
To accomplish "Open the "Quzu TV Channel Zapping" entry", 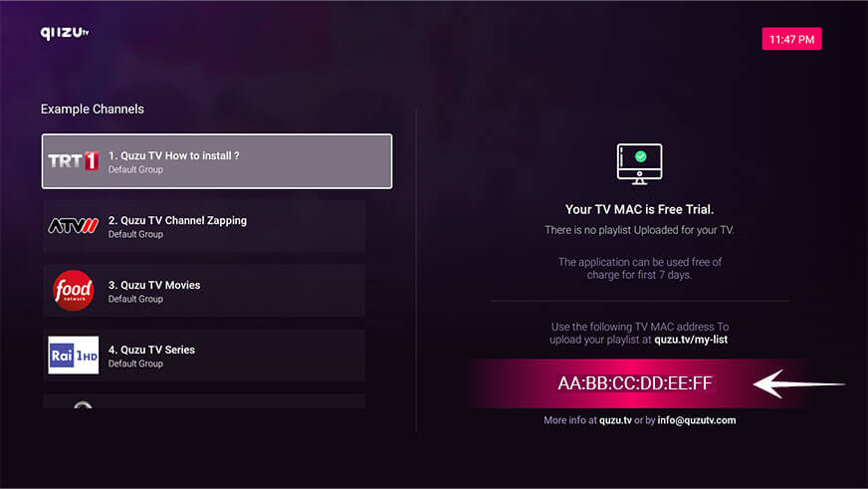I will click(x=177, y=220).
